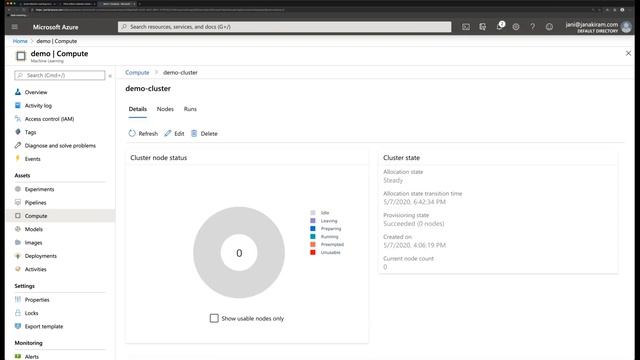Open the directory and subscription filter icon
Image resolution: width=640 pixels, height=360 pixels.
(482, 27)
